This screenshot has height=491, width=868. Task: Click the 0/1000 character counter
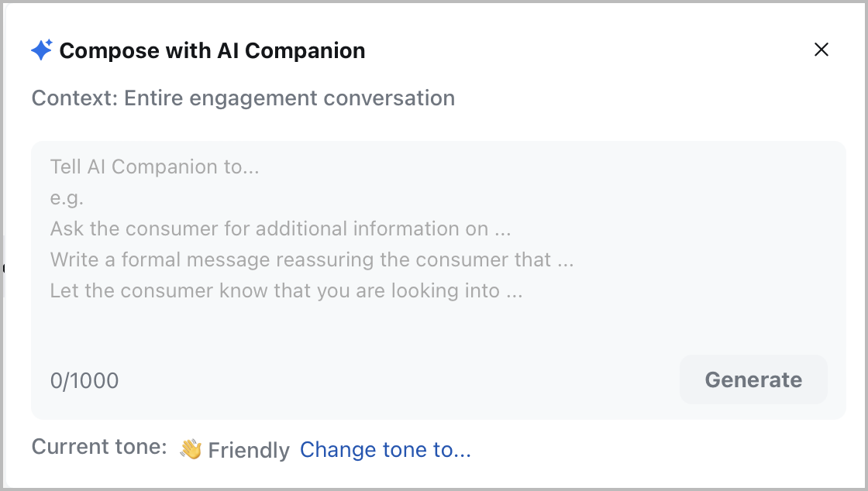point(85,380)
